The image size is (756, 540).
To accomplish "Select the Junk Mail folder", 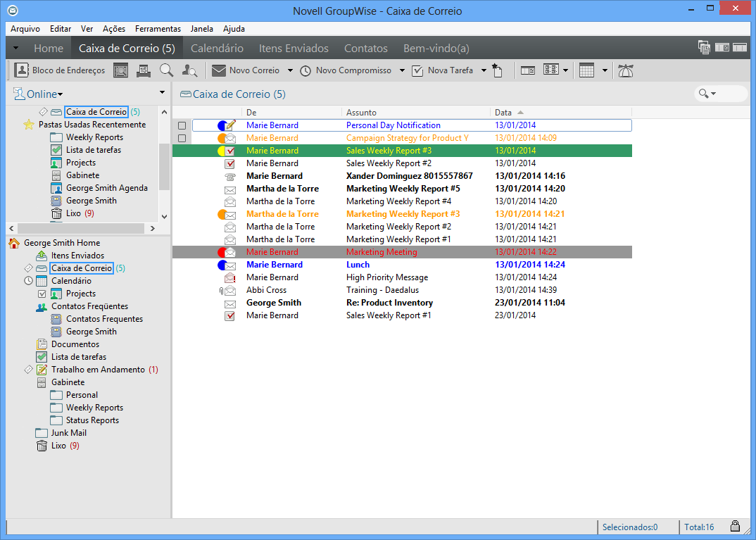I will click(69, 433).
